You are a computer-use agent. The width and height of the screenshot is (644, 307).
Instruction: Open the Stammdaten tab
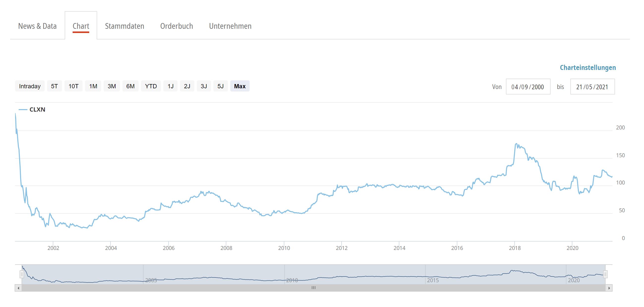click(124, 26)
